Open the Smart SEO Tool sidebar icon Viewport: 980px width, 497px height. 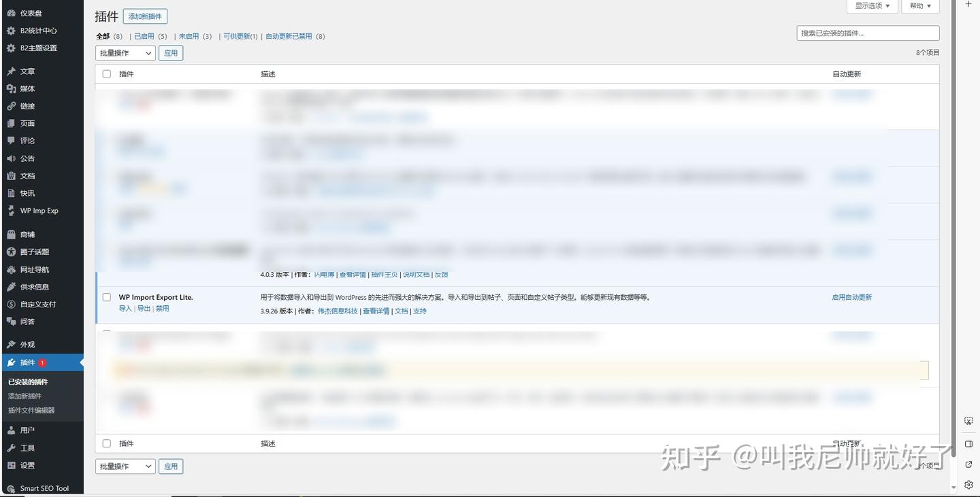coord(11,488)
